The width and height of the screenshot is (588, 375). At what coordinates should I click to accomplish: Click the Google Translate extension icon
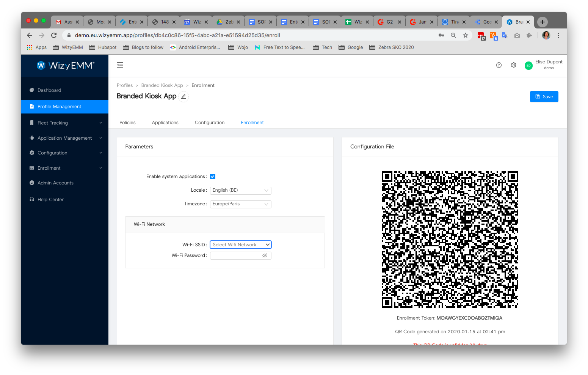click(x=505, y=35)
